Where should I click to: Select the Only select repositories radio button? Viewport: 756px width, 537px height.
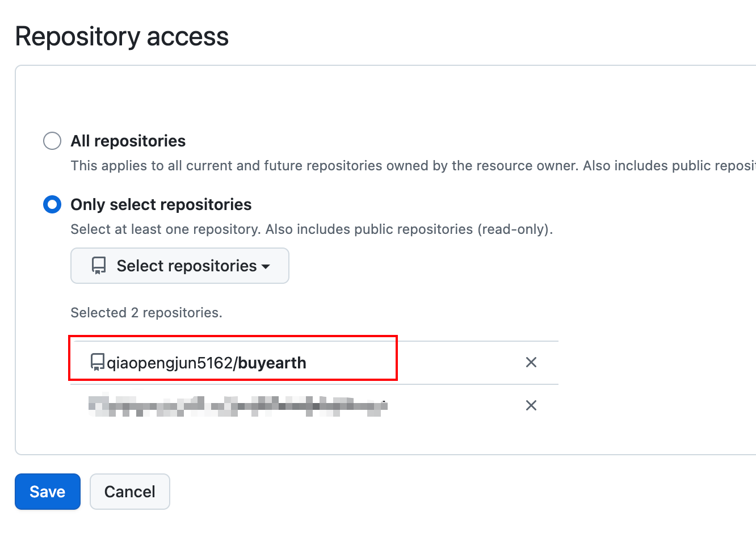[x=52, y=204]
